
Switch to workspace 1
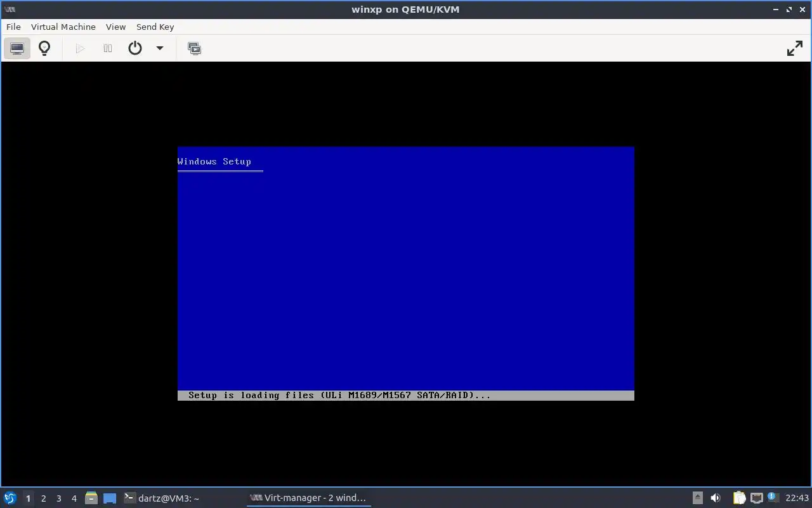coord(28,498)
